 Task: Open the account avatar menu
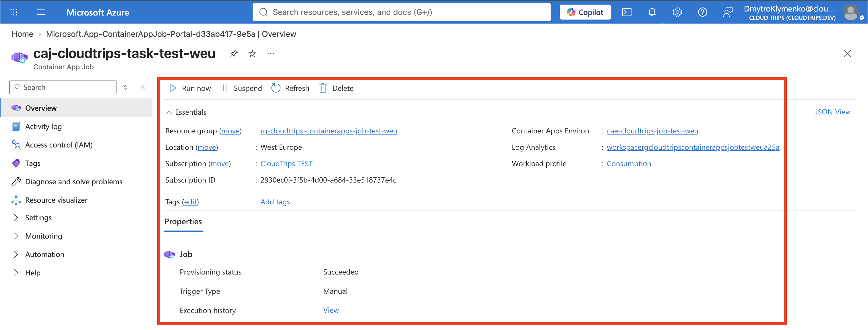pos(851,12)
